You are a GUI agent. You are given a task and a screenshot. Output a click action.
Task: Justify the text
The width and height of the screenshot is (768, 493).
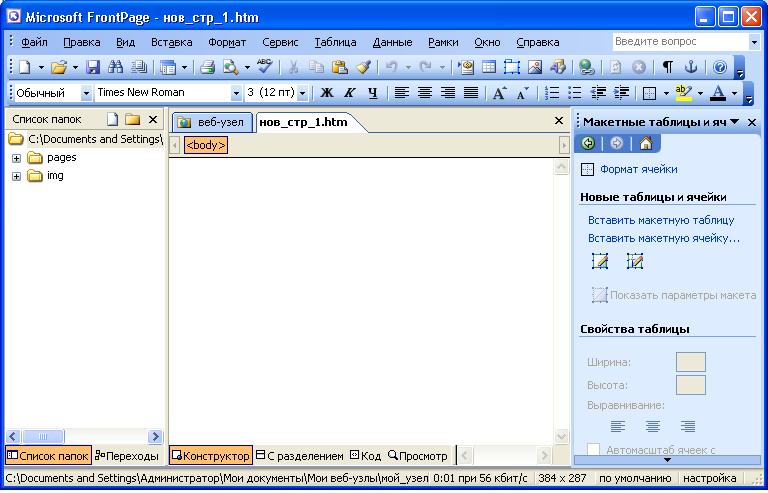(471, 93)
